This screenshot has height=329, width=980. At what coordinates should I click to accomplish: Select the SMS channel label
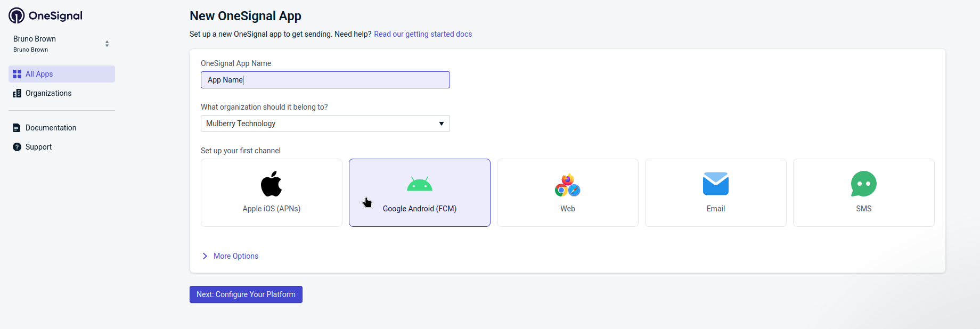(864, 209)
